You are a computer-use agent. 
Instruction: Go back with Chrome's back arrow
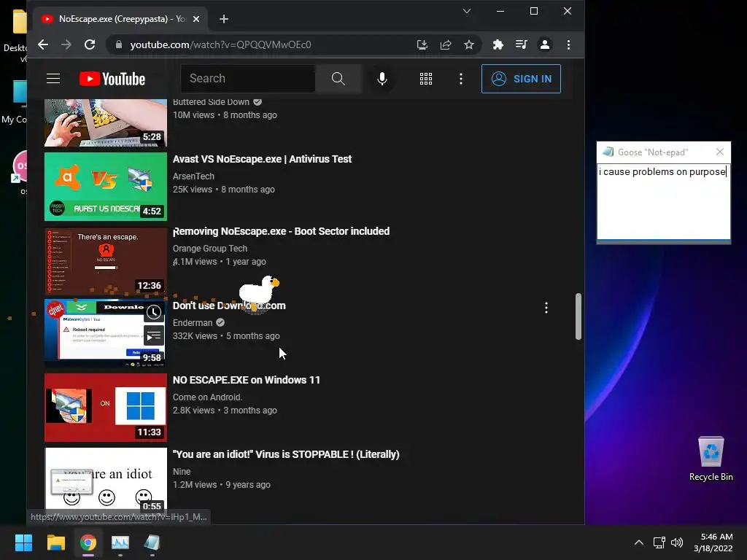click(43, 44)
